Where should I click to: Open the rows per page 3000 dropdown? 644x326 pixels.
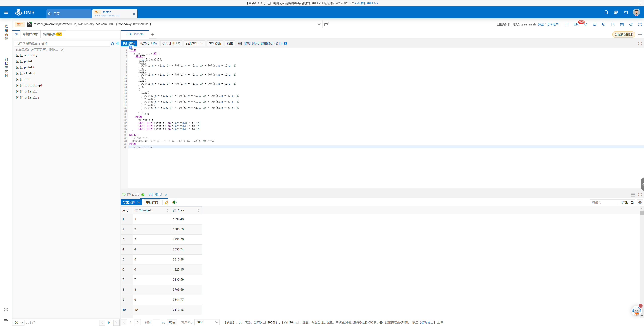click(x=207, y=322)
